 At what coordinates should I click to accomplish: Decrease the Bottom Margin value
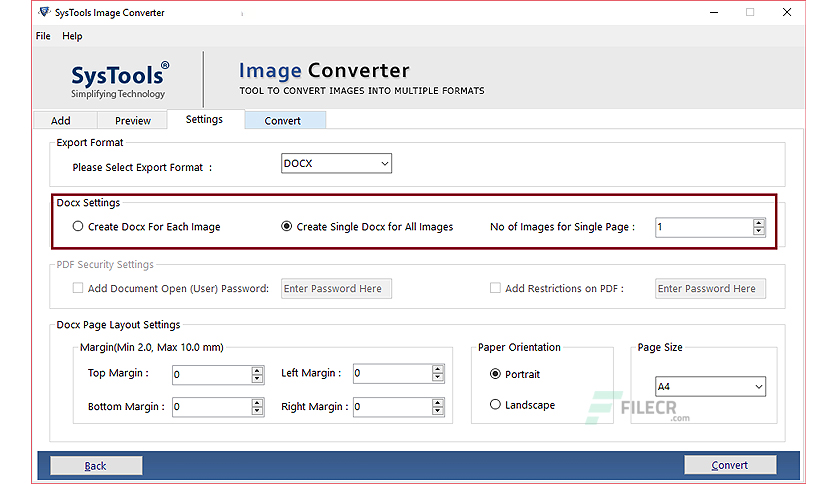pyautogui.click(x=257, y=411)
